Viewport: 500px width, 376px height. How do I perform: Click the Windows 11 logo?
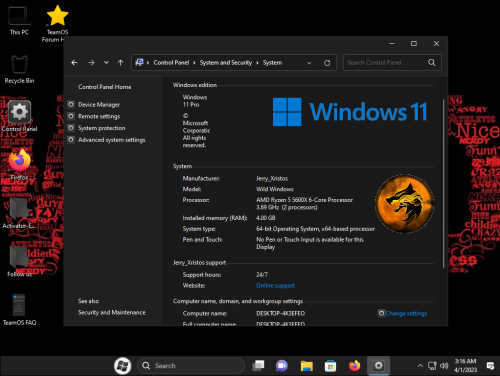tap(350, 112)
